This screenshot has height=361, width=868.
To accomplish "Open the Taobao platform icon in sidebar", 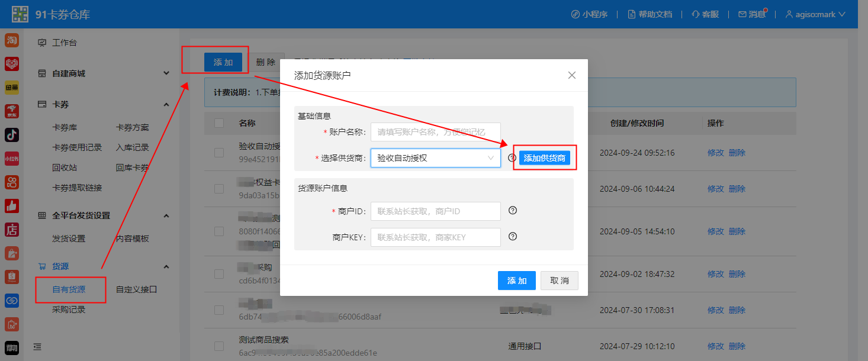I will tap(12, 40).
